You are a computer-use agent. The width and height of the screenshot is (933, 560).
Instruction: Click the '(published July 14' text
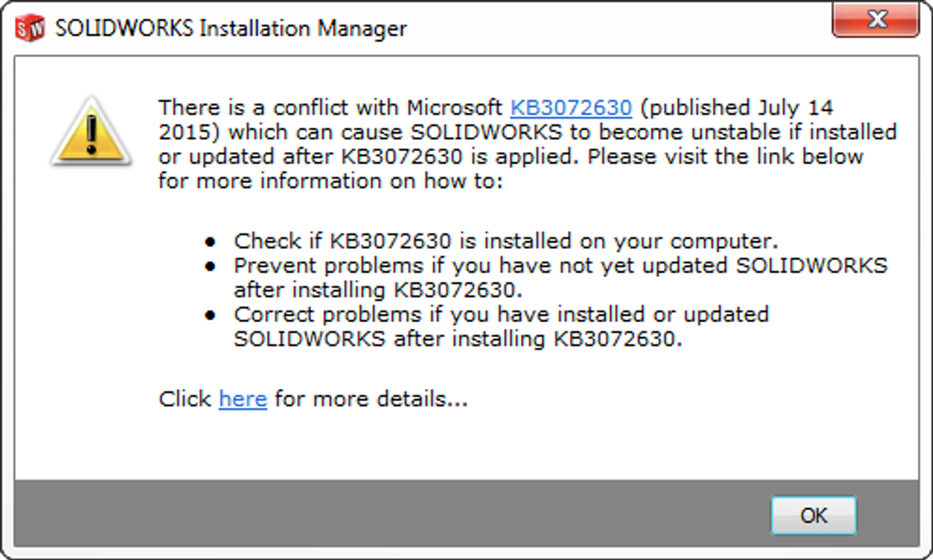(x=736, y=108)
